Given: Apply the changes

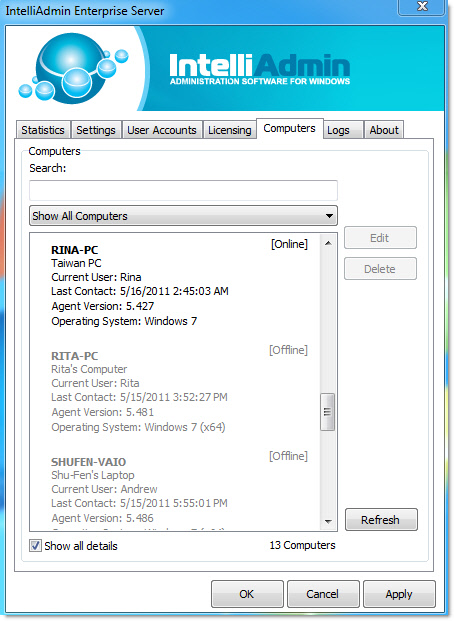Looking at the screenshot, I should point(399,594).
